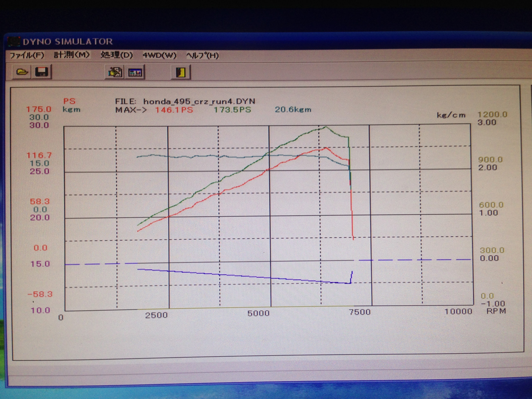Image resolution: width=532 pixels, height=399 pixels.
Task: Click the 116.7 left axis value
Action: coord(39,155)
